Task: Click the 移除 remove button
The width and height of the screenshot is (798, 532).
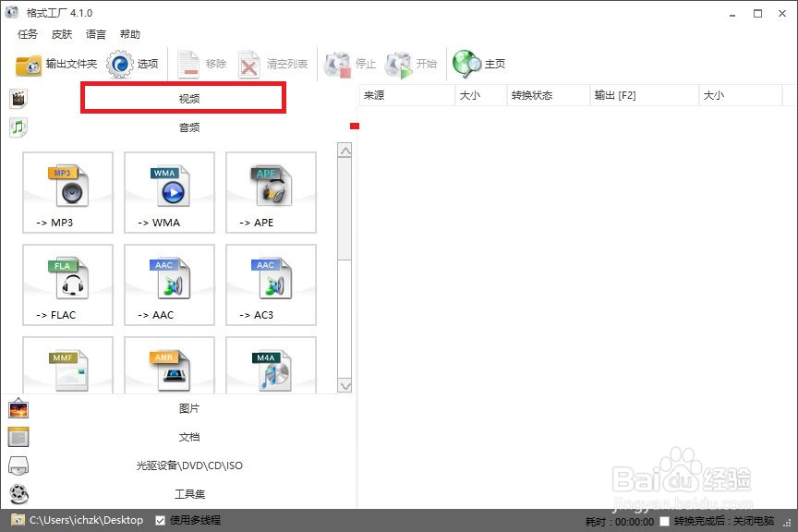Action: (201, 64)
